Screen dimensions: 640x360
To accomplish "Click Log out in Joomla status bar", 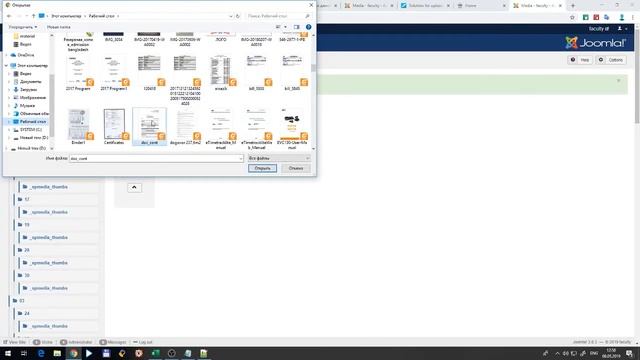I will coord(142,342).
